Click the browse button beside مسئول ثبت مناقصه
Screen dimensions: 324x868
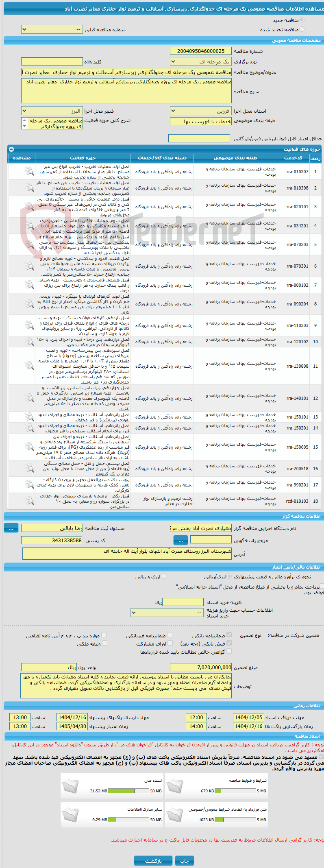tap(11, 528)
